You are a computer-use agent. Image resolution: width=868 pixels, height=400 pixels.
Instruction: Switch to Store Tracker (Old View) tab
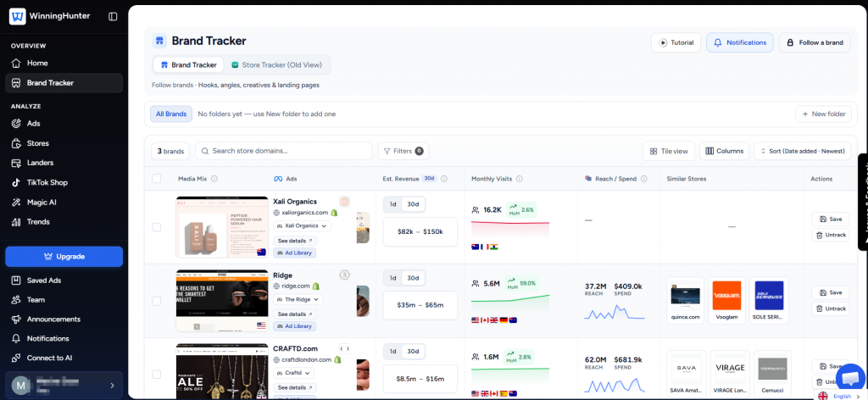276,64
